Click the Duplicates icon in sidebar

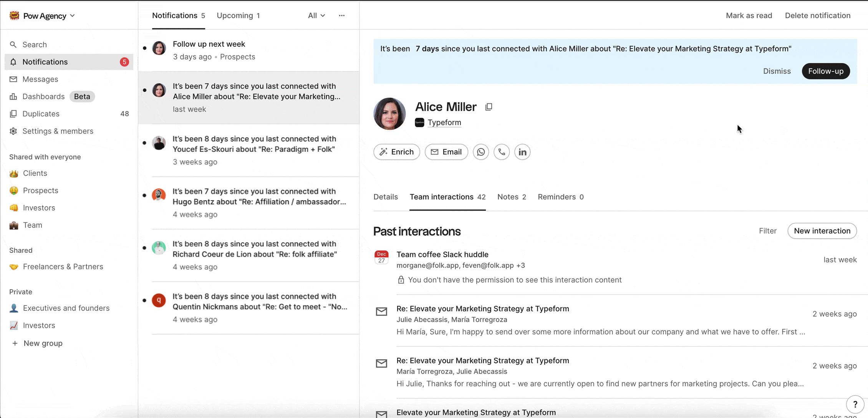[x=13, y=114]
